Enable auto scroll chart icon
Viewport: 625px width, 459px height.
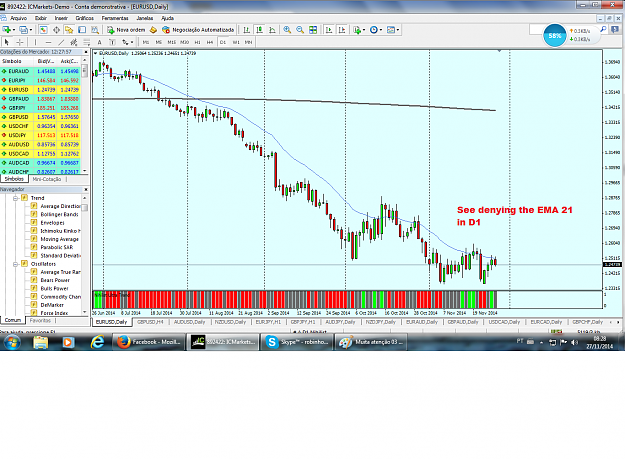click(329, 30)
